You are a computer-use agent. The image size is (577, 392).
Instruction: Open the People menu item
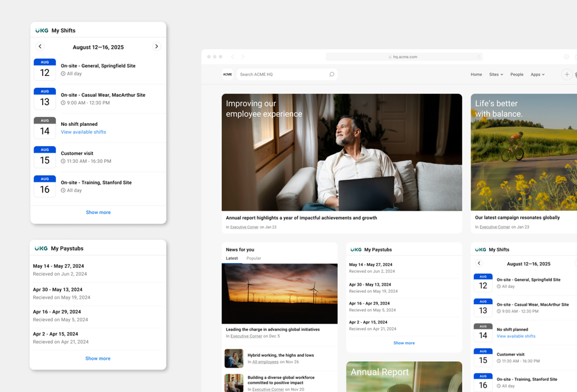[x=516, y=74]
